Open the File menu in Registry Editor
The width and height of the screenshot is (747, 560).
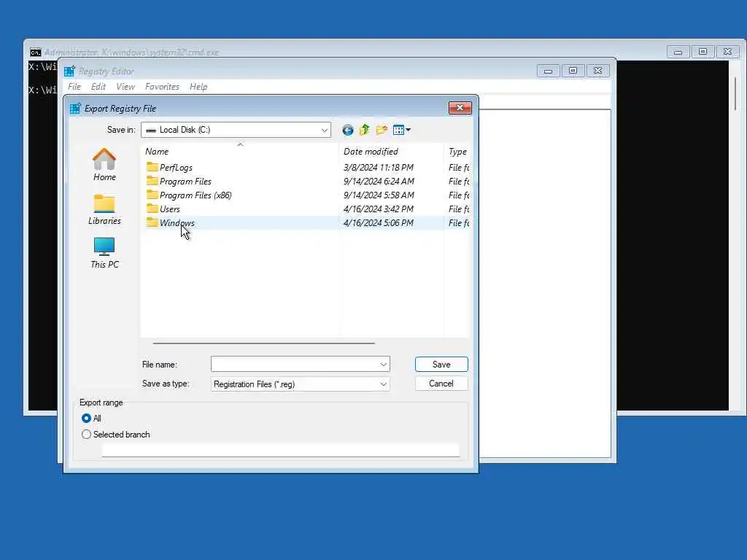coord(74,87)
